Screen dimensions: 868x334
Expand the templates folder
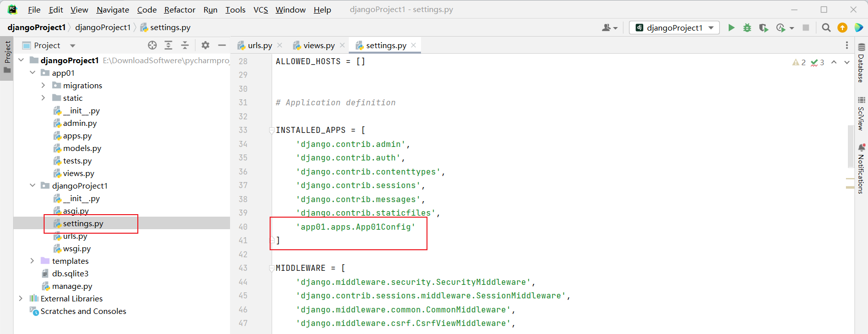(x=33, y=261)
